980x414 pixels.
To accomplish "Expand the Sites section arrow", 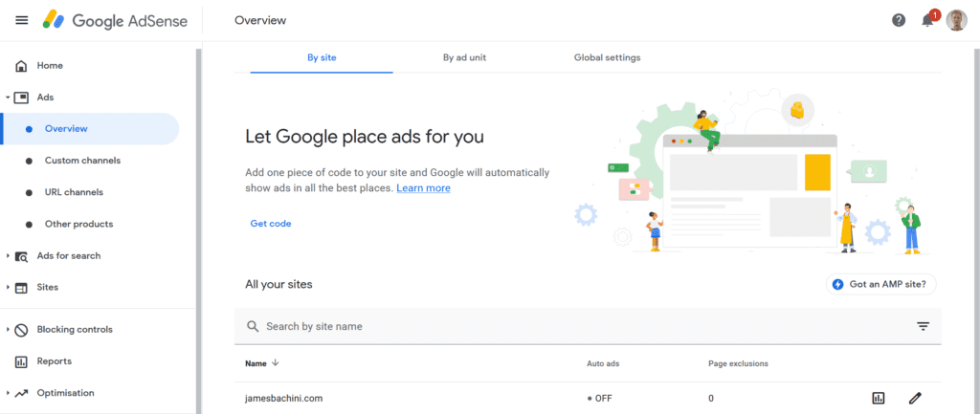I will 7,287.
